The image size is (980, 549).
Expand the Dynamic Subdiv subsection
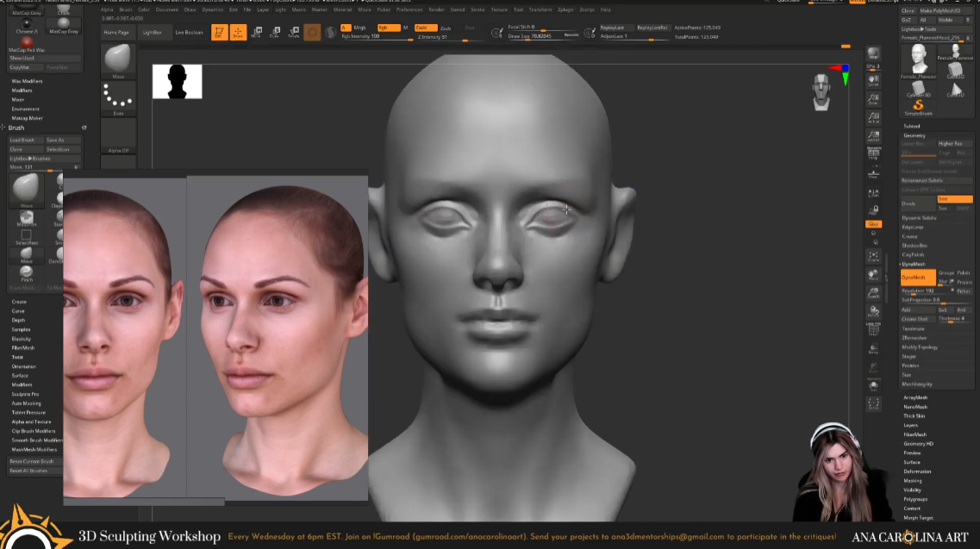pyautogui.click(x=920, y=218)
